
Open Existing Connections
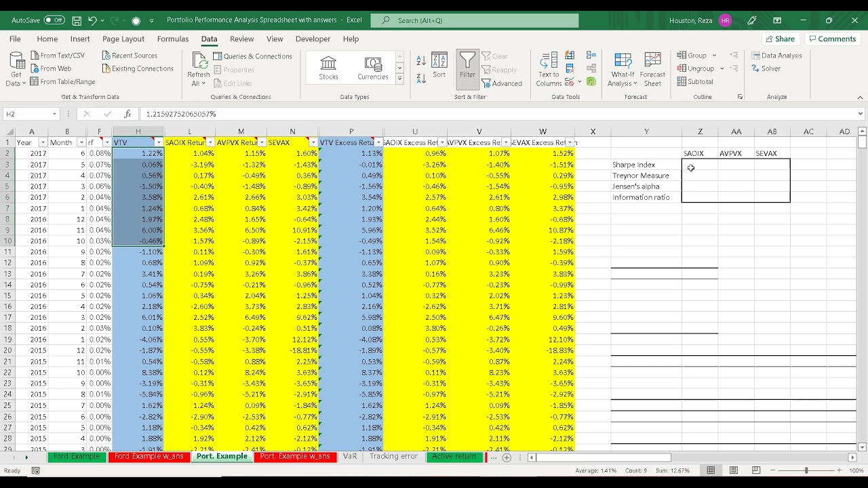point(138,68)
